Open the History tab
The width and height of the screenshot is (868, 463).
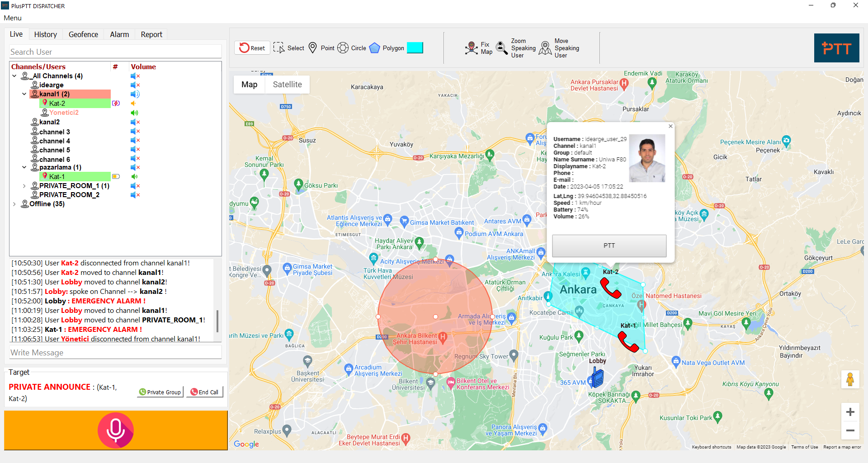pos(45,34)
